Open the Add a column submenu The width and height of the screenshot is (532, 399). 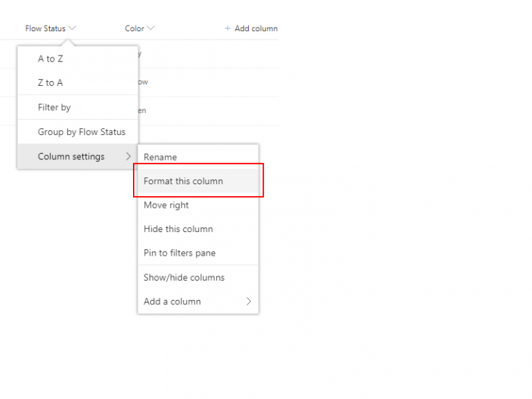[172, 301]
